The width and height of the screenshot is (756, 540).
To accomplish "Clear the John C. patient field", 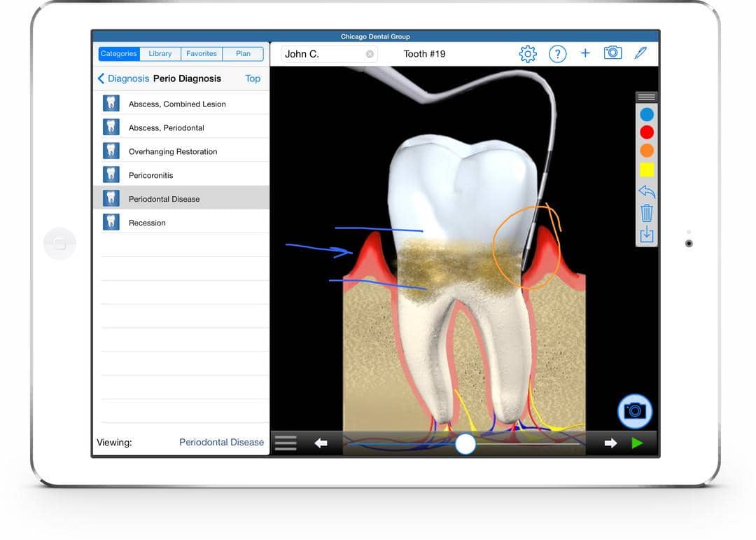I will pos(370,54).
